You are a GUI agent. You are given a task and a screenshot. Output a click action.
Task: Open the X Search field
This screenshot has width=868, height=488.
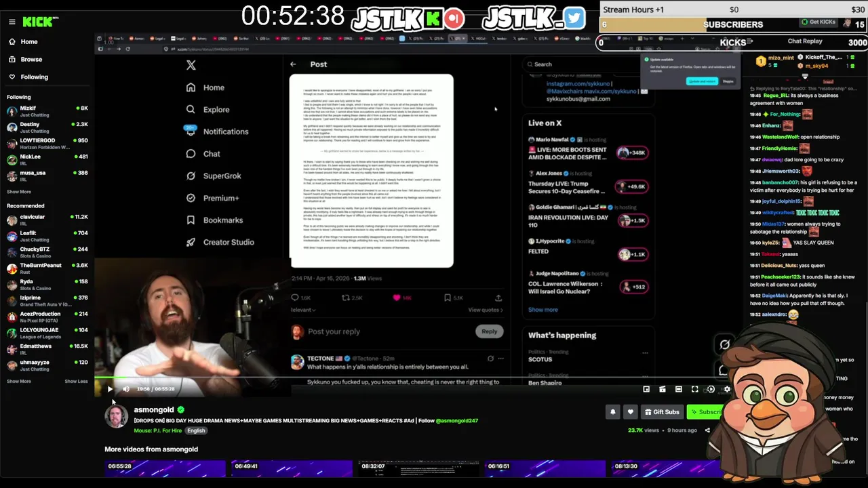click(x=587, y=64)
